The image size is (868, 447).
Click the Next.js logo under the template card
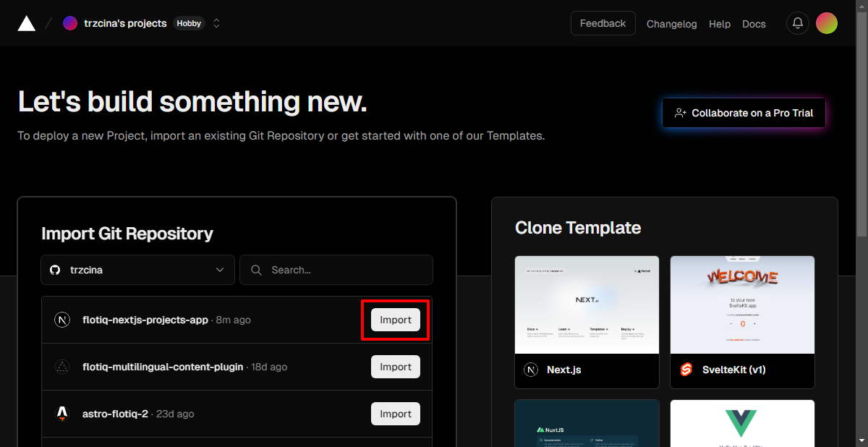coord(531,370)
